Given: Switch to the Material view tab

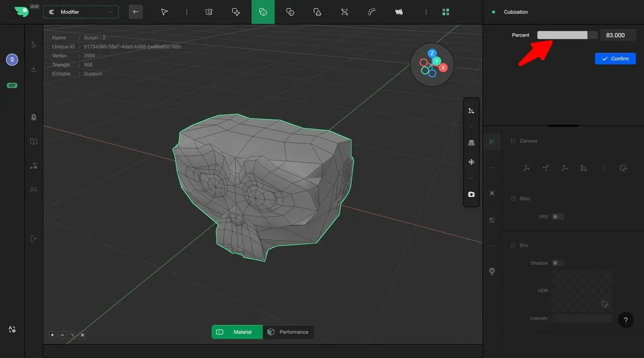Looking at the screenshot, I should [x=237, y=332].
